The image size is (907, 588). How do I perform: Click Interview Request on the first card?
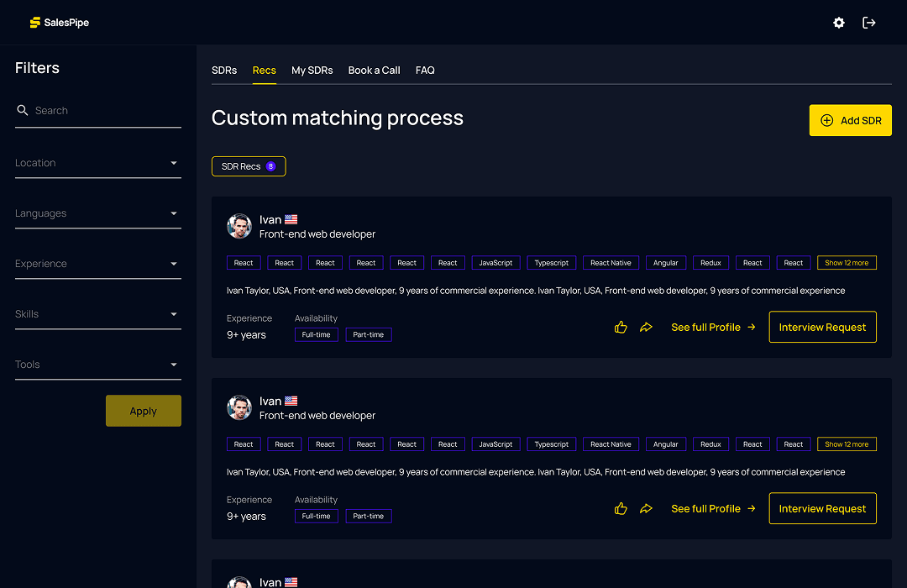tap(822, 327)
